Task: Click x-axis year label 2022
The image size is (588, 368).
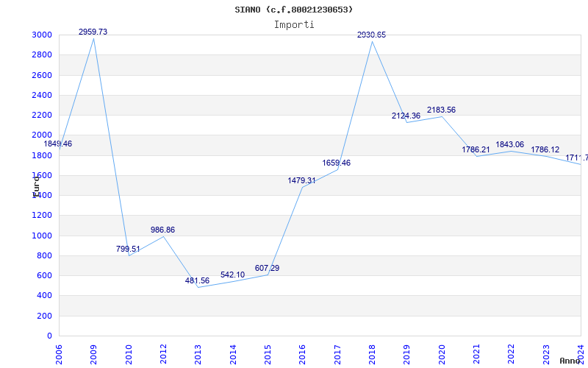Action: [511, 355]
